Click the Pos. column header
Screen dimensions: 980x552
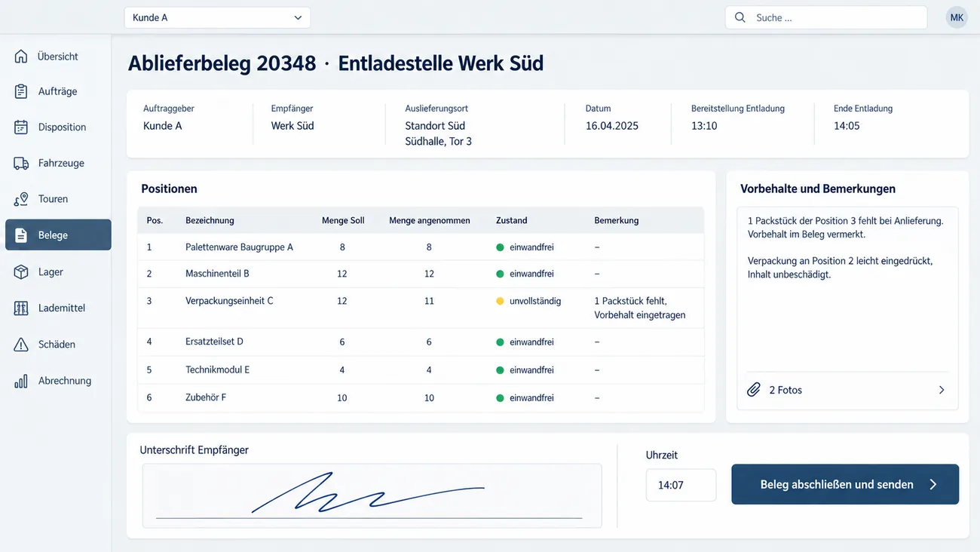tap(155, 220)
